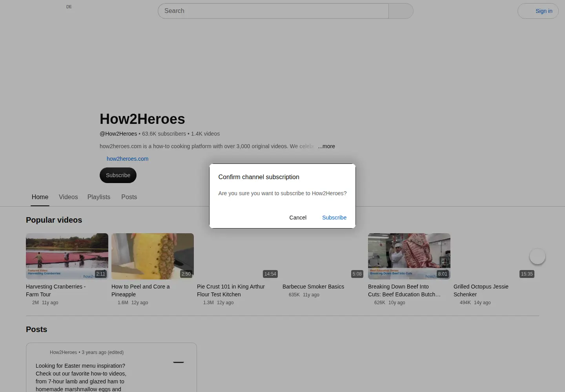Open the Breaking Down Beef thumbnail
This screenshot has width=565, height=392.
pos(409,256)
